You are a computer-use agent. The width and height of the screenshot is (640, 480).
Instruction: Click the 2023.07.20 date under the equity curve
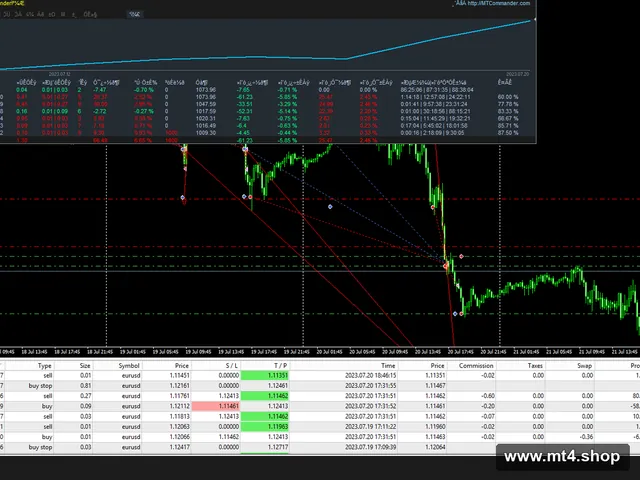click(518, 74)
